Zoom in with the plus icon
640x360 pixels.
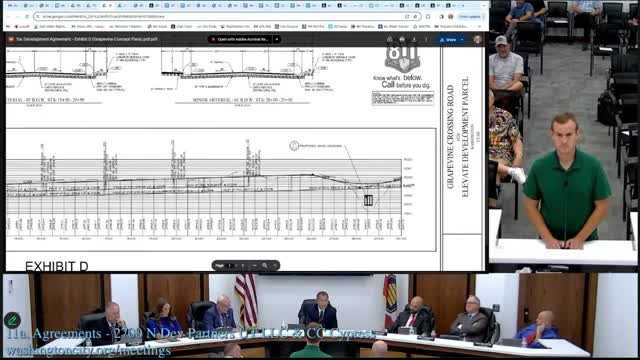[x=275, y=266]
